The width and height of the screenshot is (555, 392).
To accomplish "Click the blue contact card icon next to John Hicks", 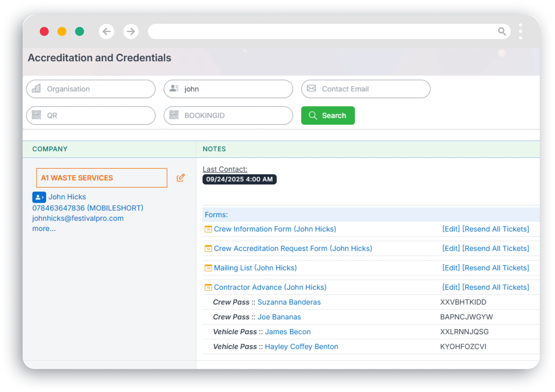I will [x=39, y=197].
